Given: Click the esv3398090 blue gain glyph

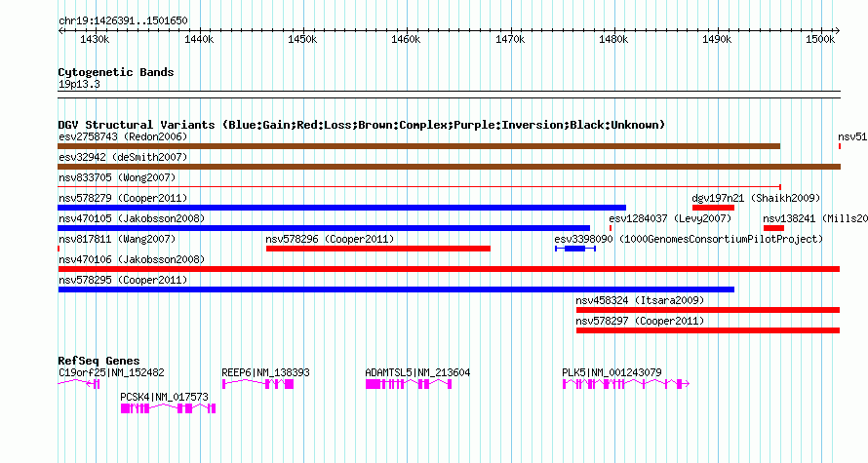Looking at the screenshot, I should pos(575,249).
